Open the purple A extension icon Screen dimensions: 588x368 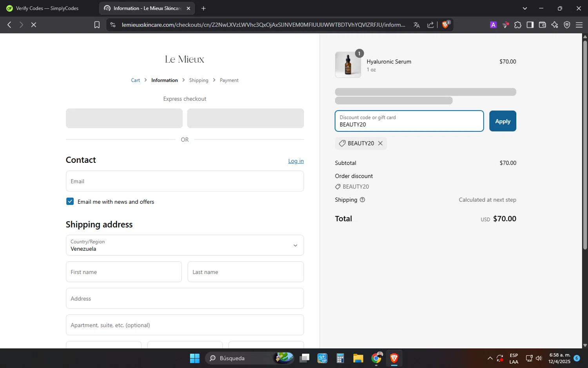click(x=493, y=25)
